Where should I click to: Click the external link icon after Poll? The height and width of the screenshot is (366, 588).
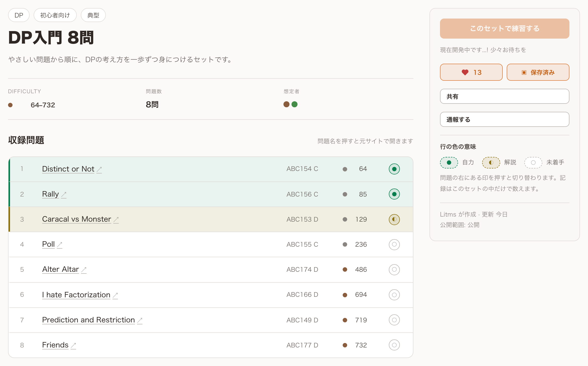tap(60, 245)
